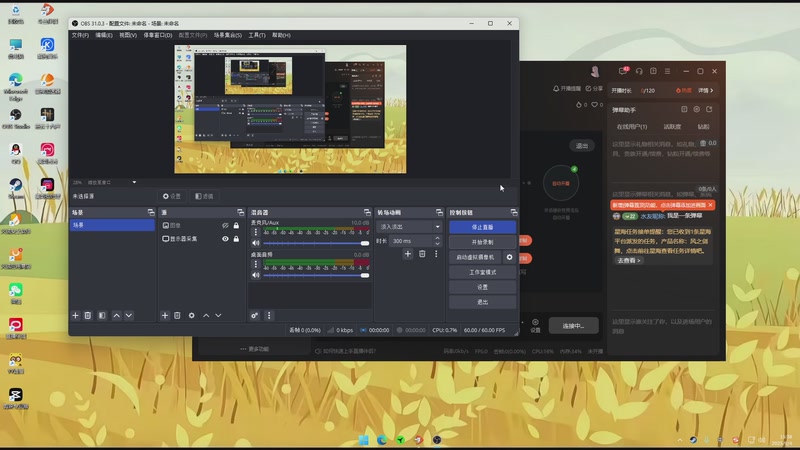800x450 pixels.
Task: Undock the 场景 panel
Action: [x=151, y=212]
